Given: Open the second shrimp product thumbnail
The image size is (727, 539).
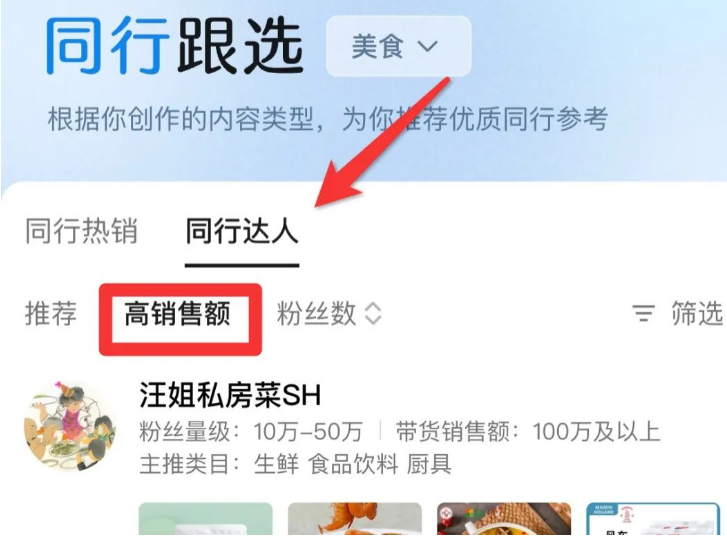Looking at the screenshot, I should click(x=355, y=519).
